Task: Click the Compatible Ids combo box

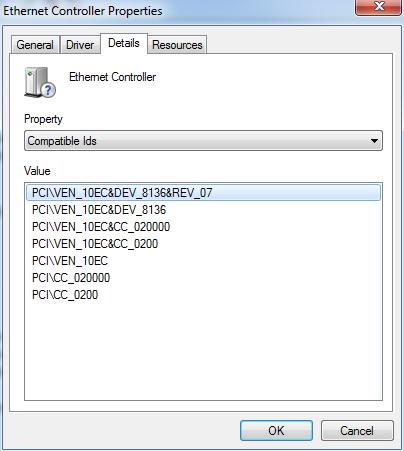Action: (x=203, y=141)
